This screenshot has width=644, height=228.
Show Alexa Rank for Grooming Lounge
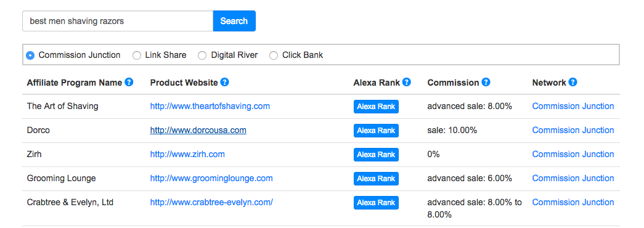pos(376,179)
